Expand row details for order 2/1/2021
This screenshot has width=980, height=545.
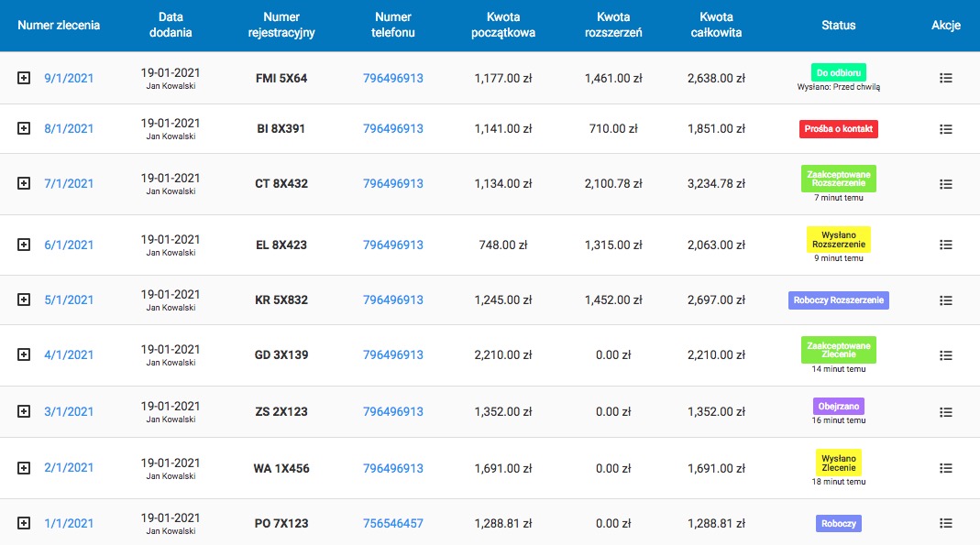[x=25, y=468]
